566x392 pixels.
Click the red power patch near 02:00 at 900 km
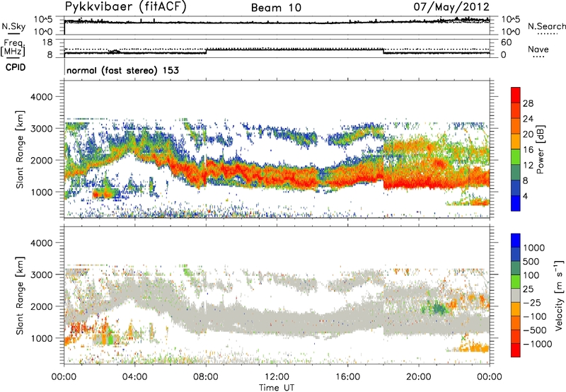click(102, 194)
